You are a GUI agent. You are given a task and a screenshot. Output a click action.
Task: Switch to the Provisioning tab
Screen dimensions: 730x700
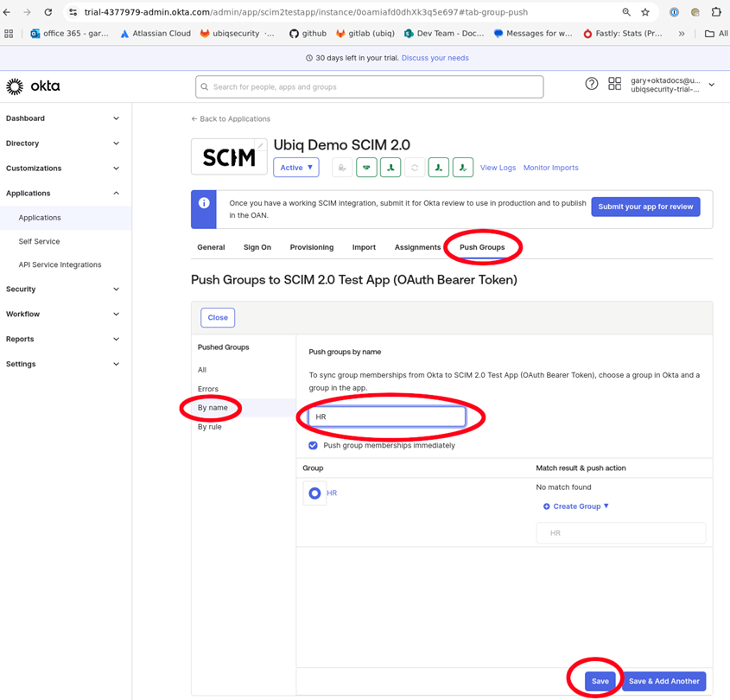[312, 247]
